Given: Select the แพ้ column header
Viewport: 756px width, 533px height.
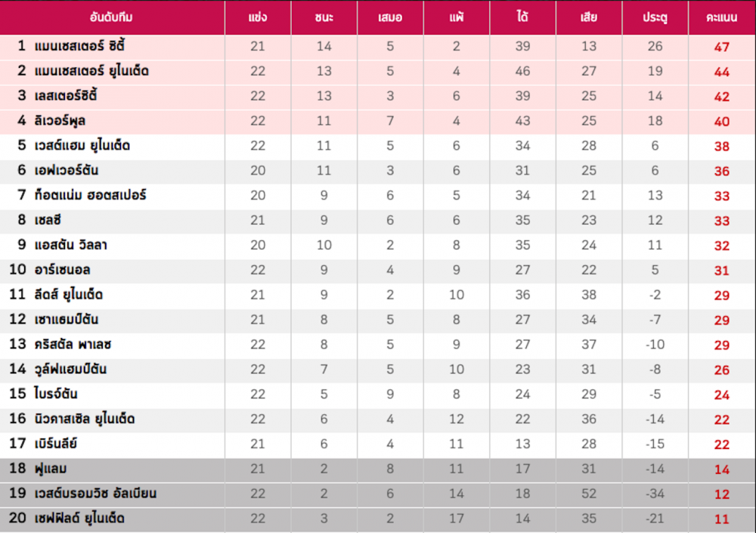Looking at the screenshot, I should (456, 17).
